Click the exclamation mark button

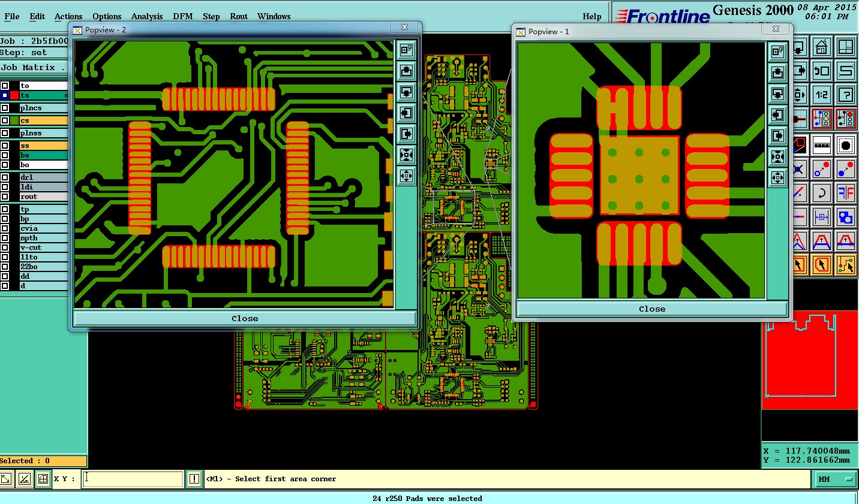tap(194, 479)
